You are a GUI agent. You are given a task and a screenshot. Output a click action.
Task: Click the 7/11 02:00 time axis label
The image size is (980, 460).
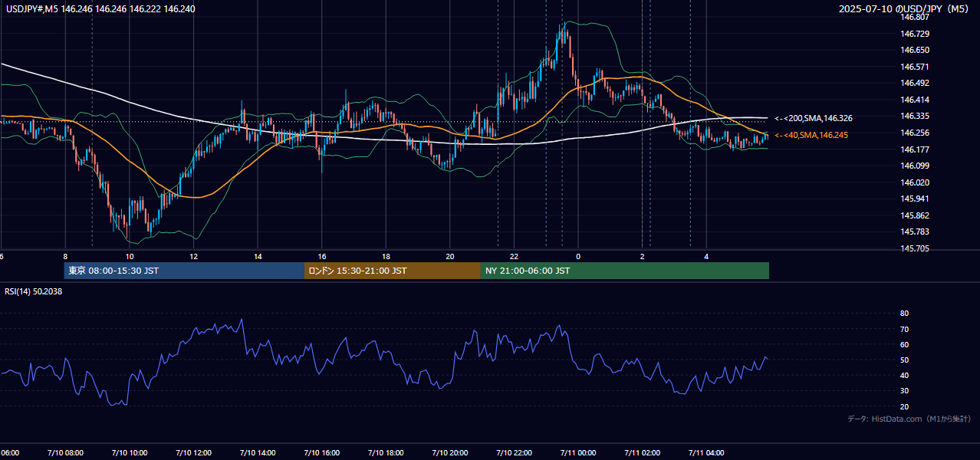point(642,453)
